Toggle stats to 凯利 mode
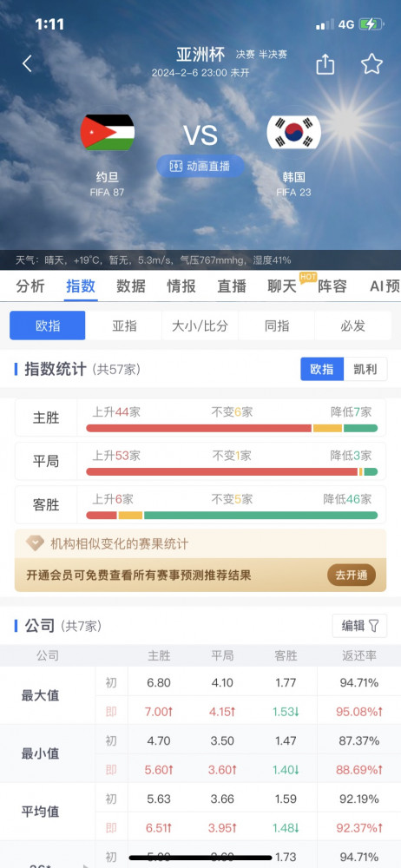401x868 pixels. coord(365,369)
